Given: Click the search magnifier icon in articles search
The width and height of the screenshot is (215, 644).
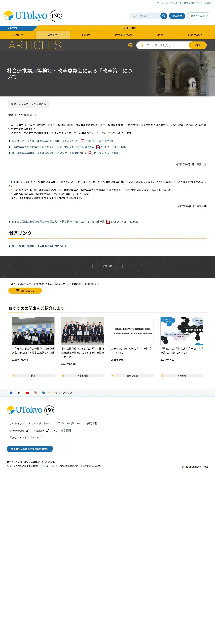Looking at the screenshot, I should (141, 45).
